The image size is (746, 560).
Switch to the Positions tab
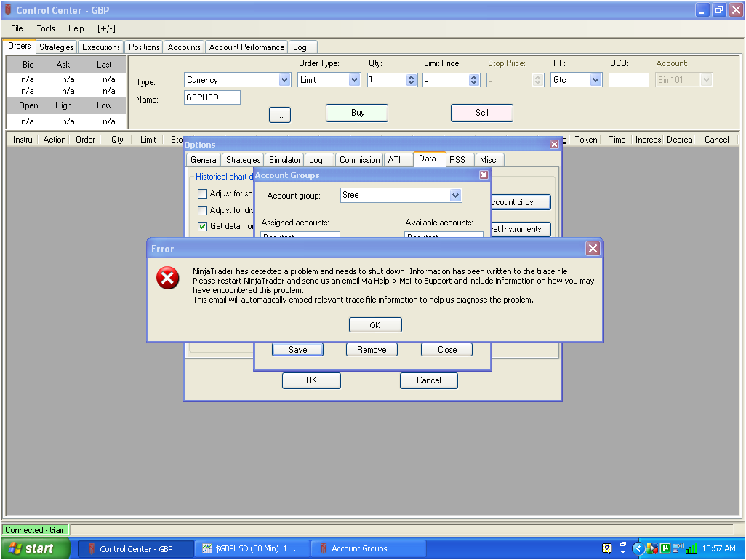click(144, 47)
